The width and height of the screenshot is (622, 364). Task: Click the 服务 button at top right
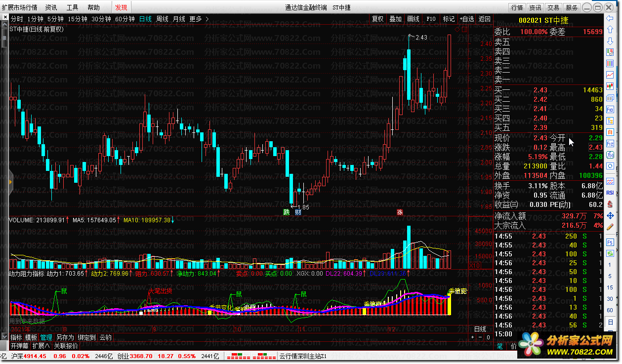[x=572, y=7]
